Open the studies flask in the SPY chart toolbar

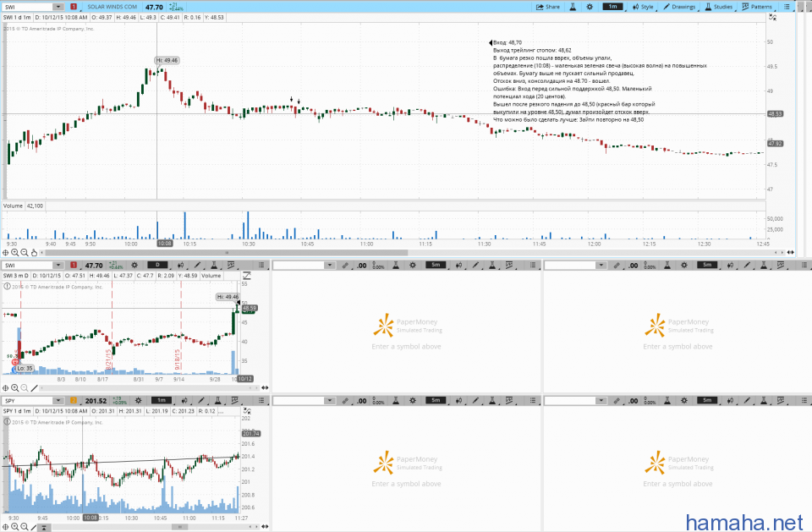pyautogui.click(x=217, y=401)
